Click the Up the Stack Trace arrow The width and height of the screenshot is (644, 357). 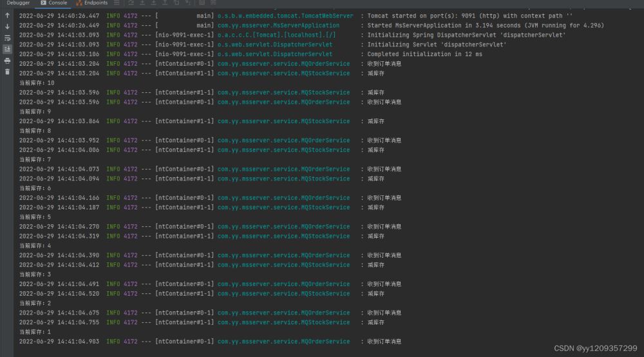click(x=7, y=15)
